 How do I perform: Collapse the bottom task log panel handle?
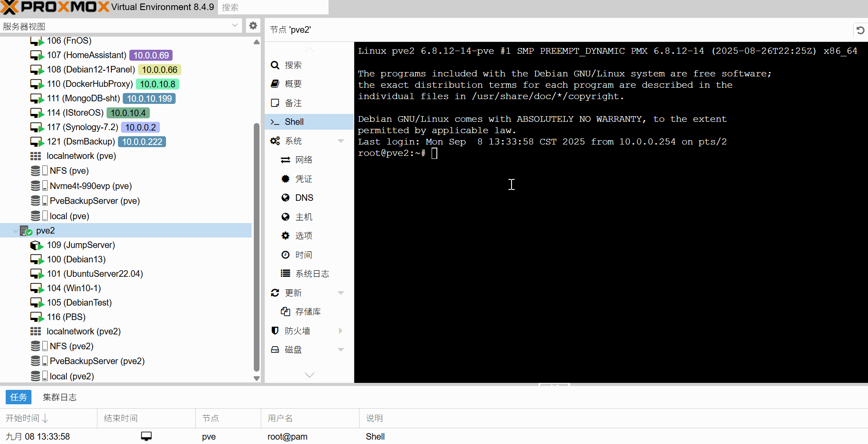(554, 385)
